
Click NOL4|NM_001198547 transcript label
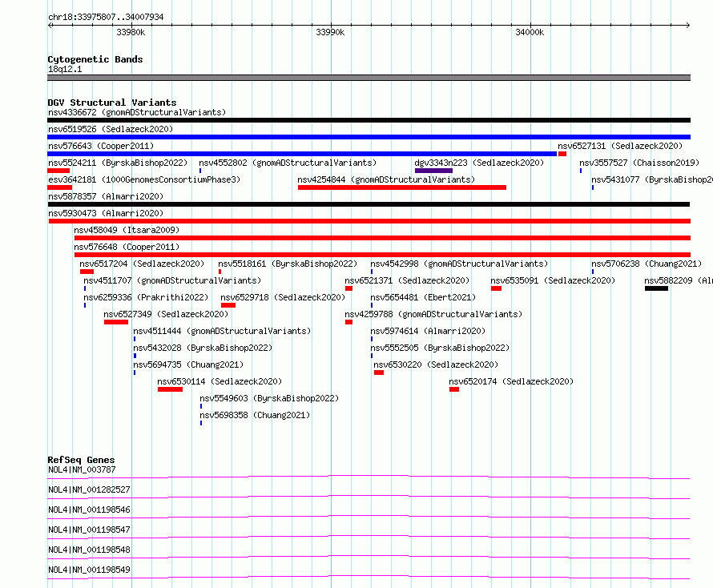89,530
